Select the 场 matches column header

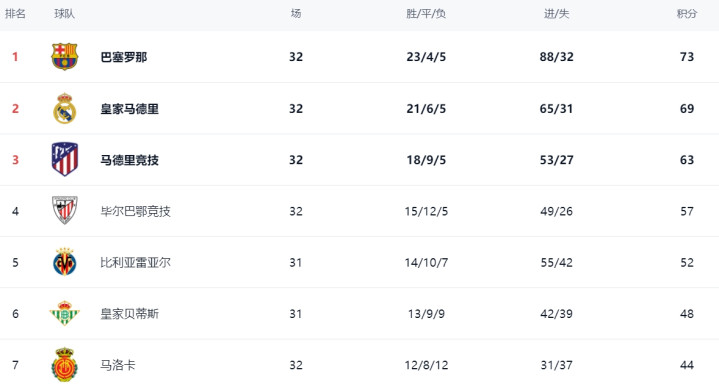pos(296,14)
